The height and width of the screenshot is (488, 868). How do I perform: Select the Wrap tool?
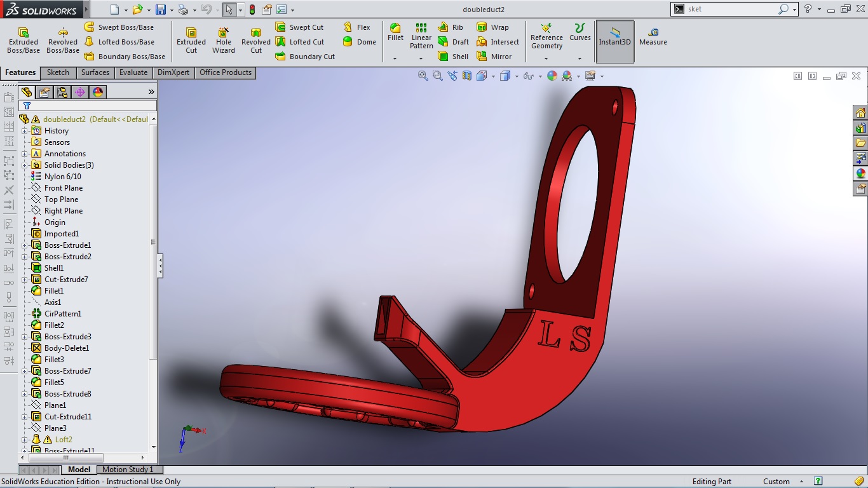click(x=492, y=27)
